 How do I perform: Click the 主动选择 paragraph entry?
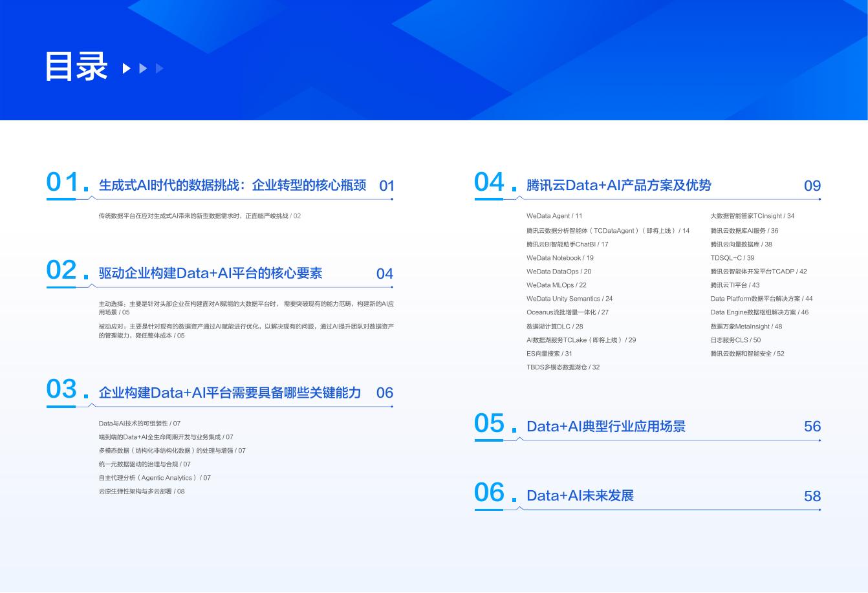246,308
